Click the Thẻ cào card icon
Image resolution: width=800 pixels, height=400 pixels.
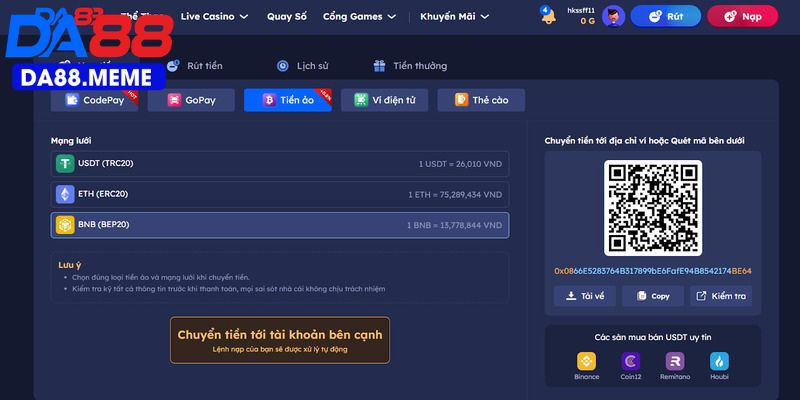point(462,100)
